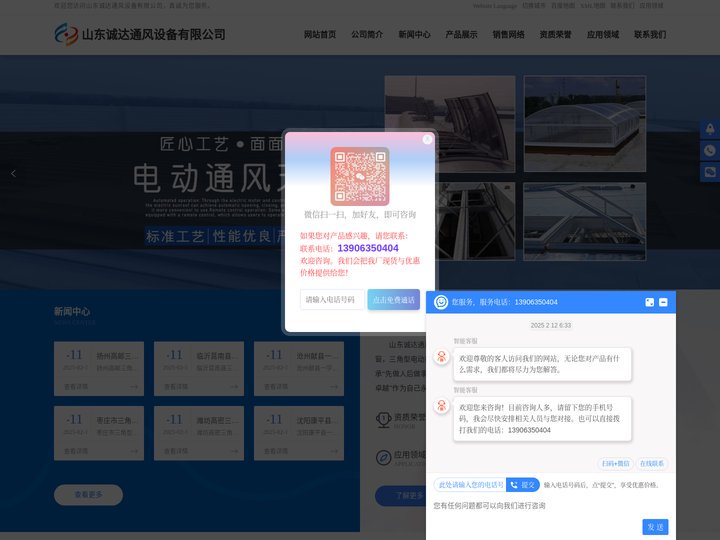
Task: Click the phone side toolbar icon
Action: click(710, 151)
